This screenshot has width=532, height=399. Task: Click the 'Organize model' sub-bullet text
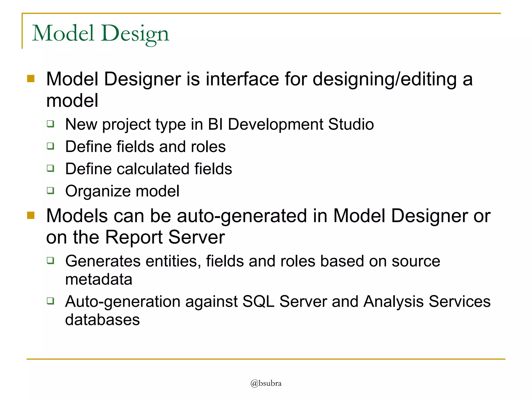coord(122,191)
